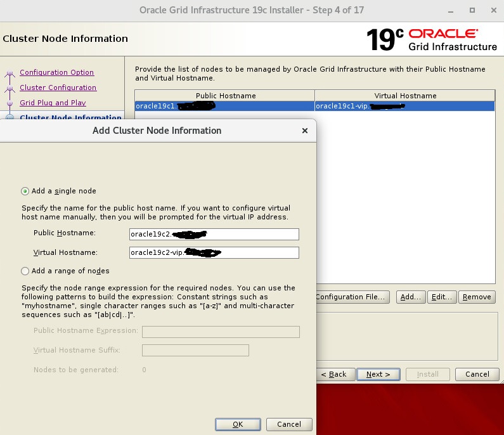Select the Add a range of nodes option
Viewport: 504px width, 435px height.
tap(25, 271)
